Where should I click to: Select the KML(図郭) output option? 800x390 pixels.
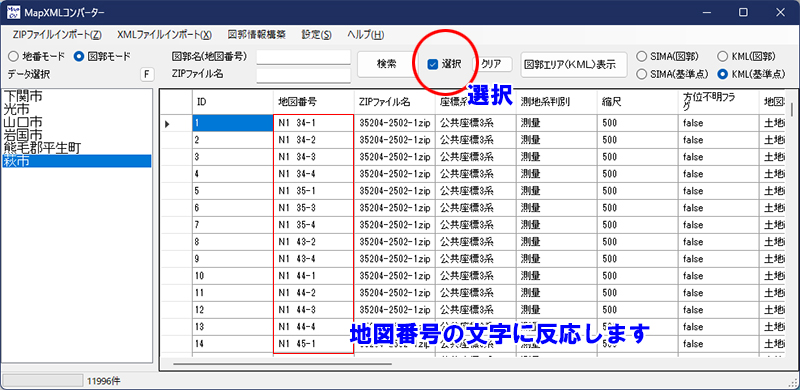[747, 56]
